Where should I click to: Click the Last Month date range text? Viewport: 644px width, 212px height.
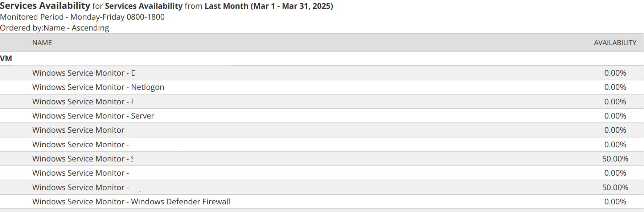coord(268,6)
